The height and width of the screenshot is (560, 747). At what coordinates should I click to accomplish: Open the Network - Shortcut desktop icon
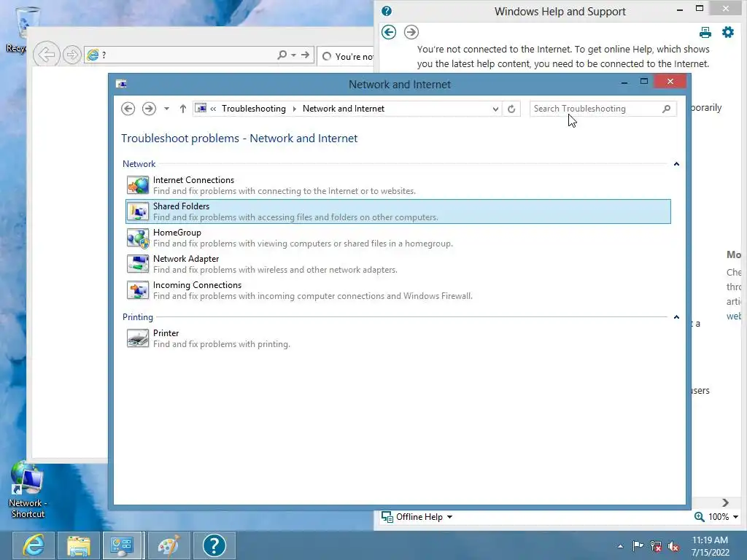click(27, 489)
